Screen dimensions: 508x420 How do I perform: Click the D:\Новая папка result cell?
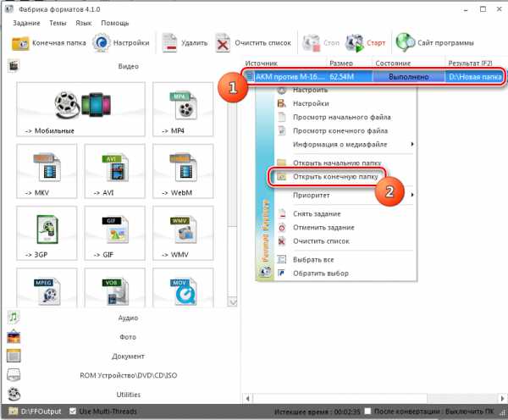(x=475, y=77)
